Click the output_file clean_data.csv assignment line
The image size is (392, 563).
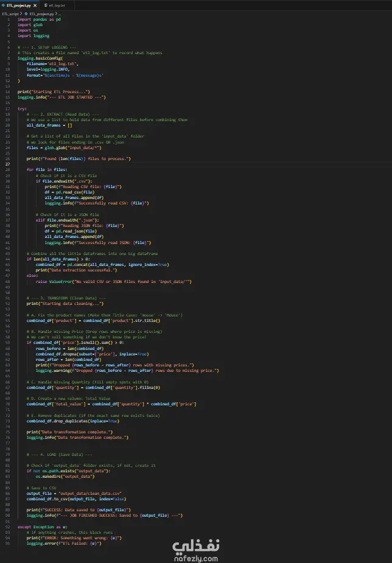pos(74,494)
